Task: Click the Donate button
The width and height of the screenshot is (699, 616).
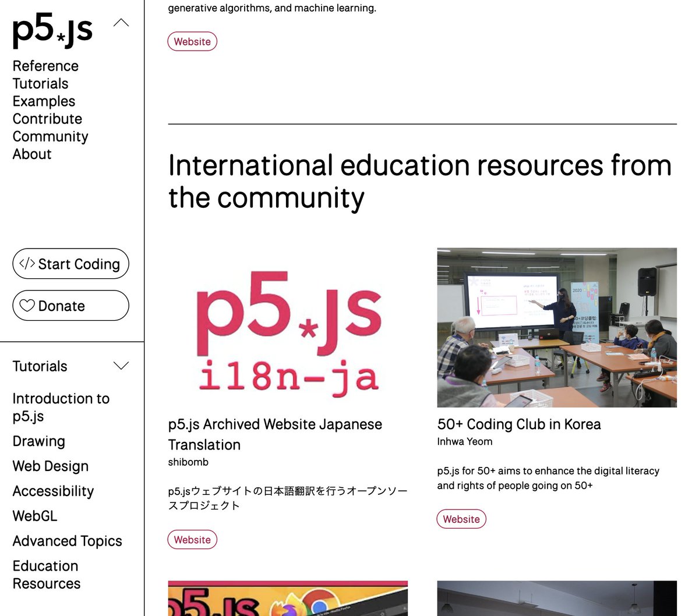Action: click(70, 306)
